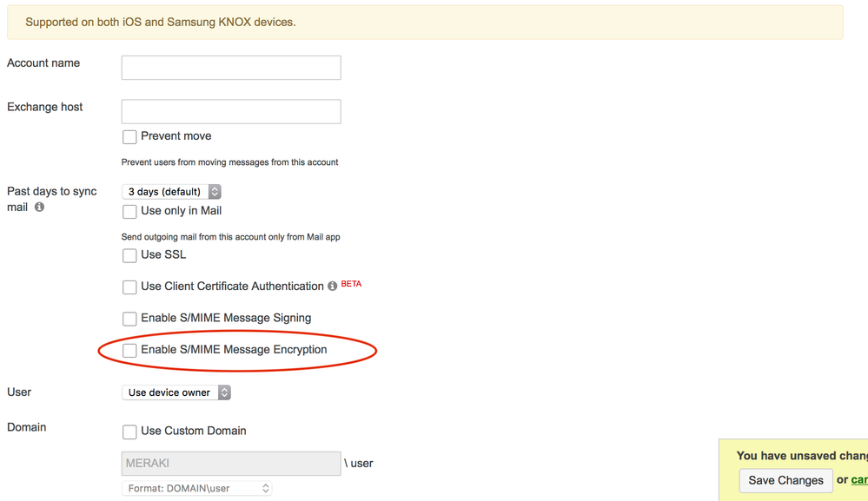
Task: Enable the Use SSL checkbox
Action: (x=129, y=255)
